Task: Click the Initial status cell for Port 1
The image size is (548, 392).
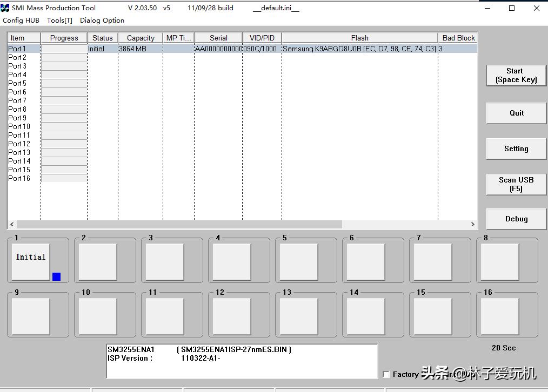Action: (x=103, y=49)
